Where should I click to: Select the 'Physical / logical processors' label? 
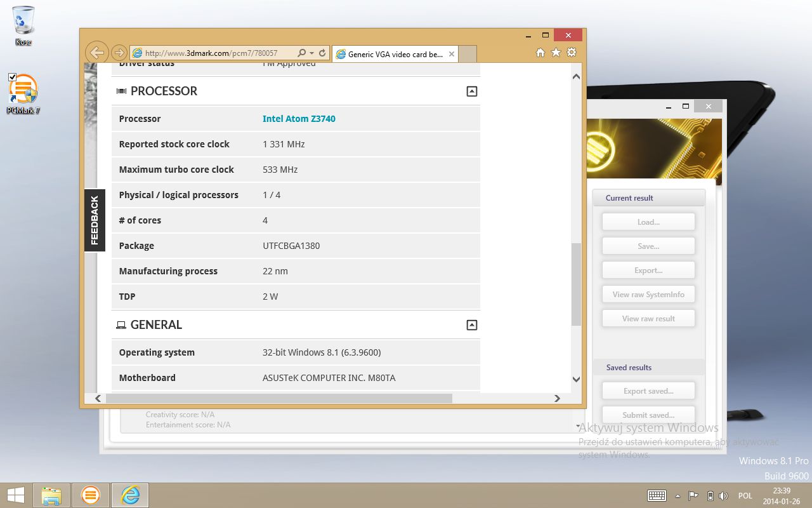tap(179, 195)
